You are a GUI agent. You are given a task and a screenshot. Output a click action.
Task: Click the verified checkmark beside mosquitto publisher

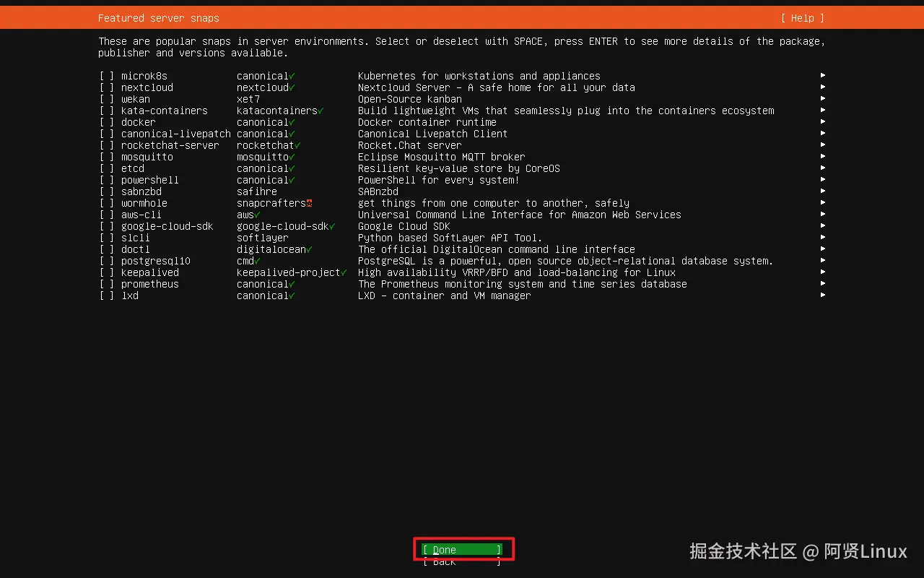coord(292,157)
